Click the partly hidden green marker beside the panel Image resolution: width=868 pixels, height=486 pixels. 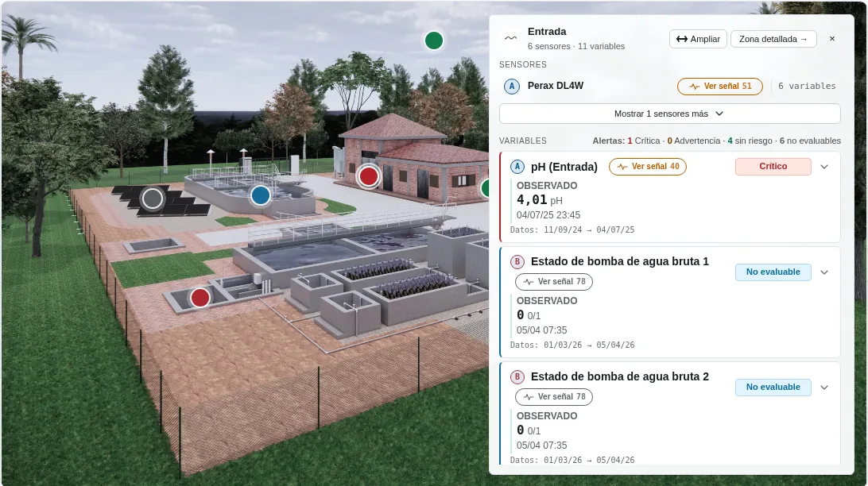[485, 188]
